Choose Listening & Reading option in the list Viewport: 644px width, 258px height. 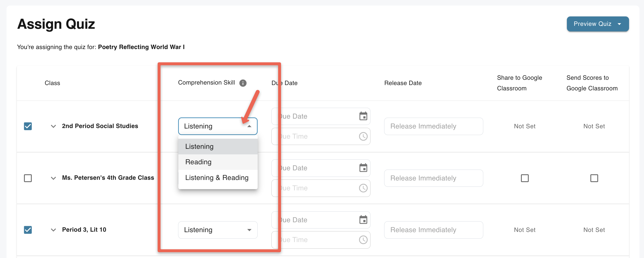tap(216, 178)
